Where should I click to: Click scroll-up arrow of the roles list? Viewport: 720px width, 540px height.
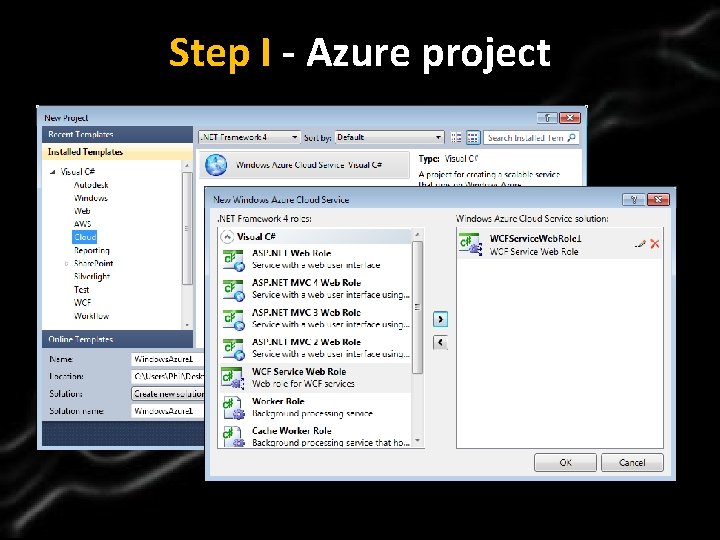point(417,235)
